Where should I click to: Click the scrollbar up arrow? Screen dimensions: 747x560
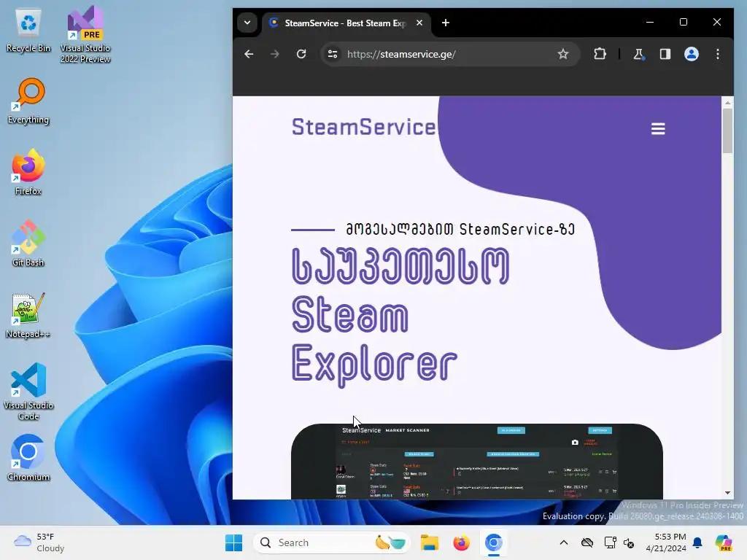click(x=727, y=102)
